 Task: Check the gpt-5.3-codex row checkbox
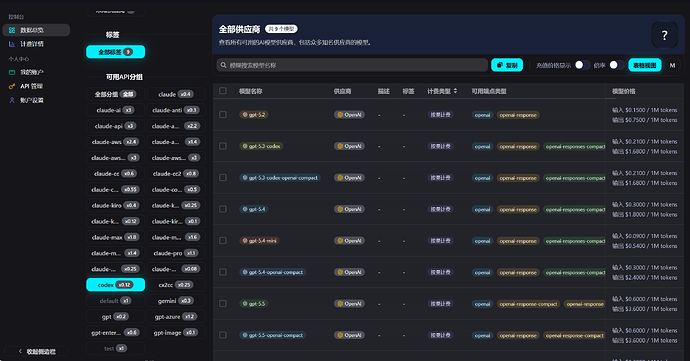pyautogui.click(x=223, y=146)
